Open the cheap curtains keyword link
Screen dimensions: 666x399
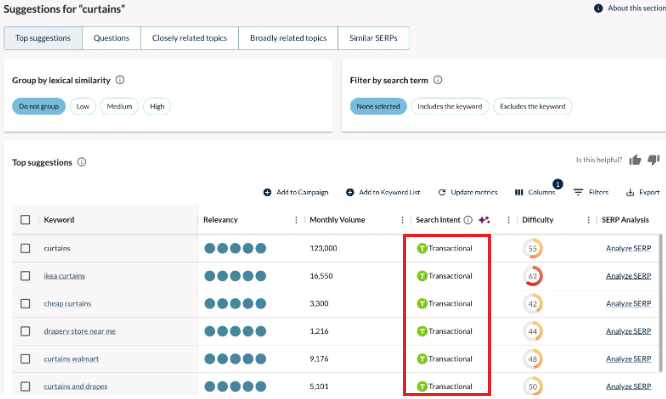[67, 303]
